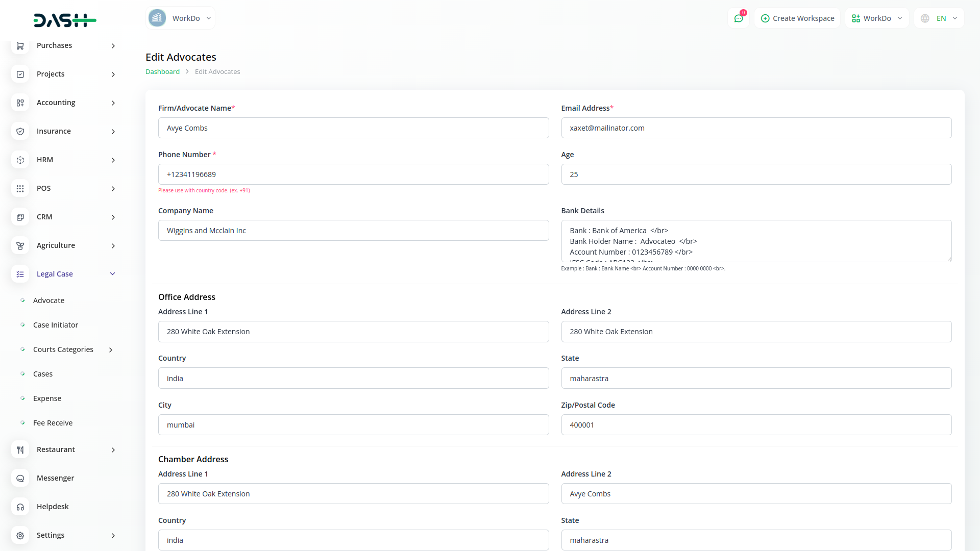The width and height of the screenshot is (980, 551).
Task: Click the Messenger chat bubble icon
Action: point(20,478)
